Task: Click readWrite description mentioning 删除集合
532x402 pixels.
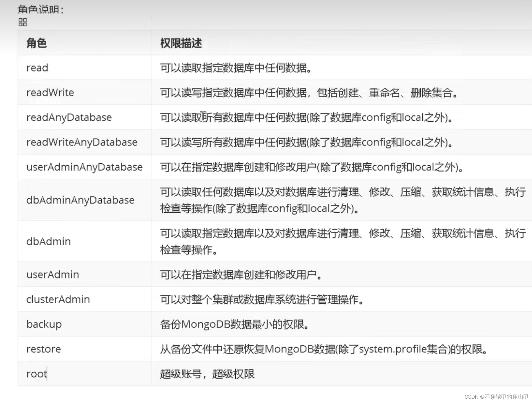Action: [309, 93]
